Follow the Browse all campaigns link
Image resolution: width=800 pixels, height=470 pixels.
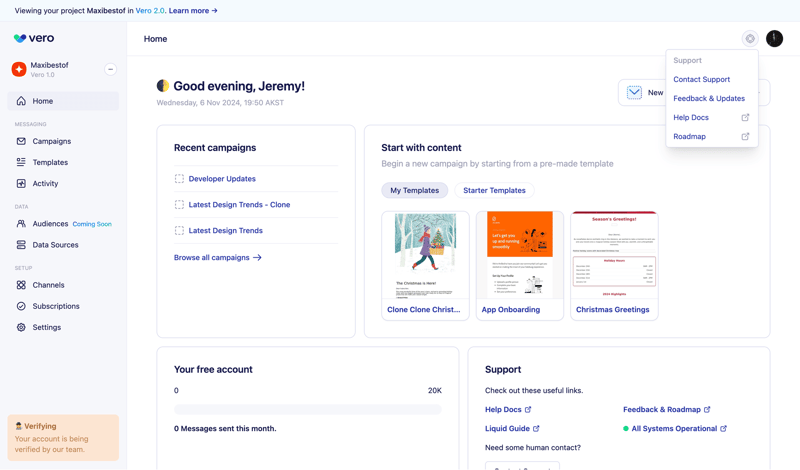pos(217,258)
